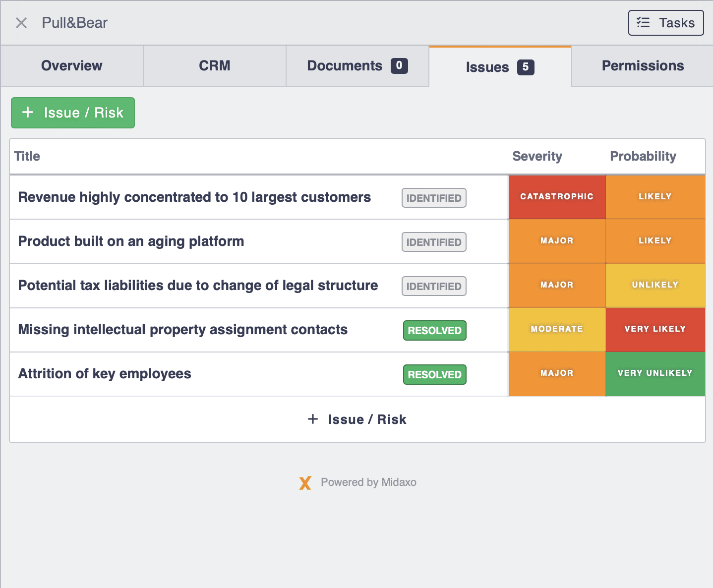
Task: Click LIKELY probability for Revenue concentration row
Action: [x=655, y=197]
